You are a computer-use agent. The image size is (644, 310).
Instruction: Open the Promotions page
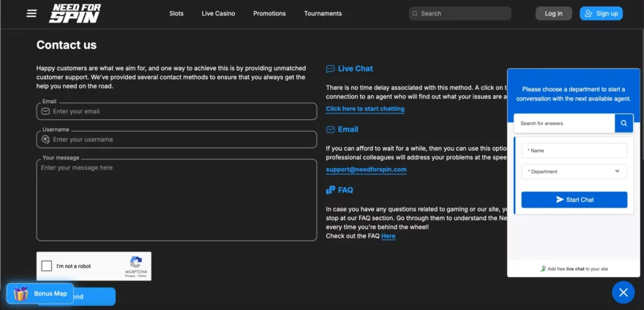click(x=269, y=13)
